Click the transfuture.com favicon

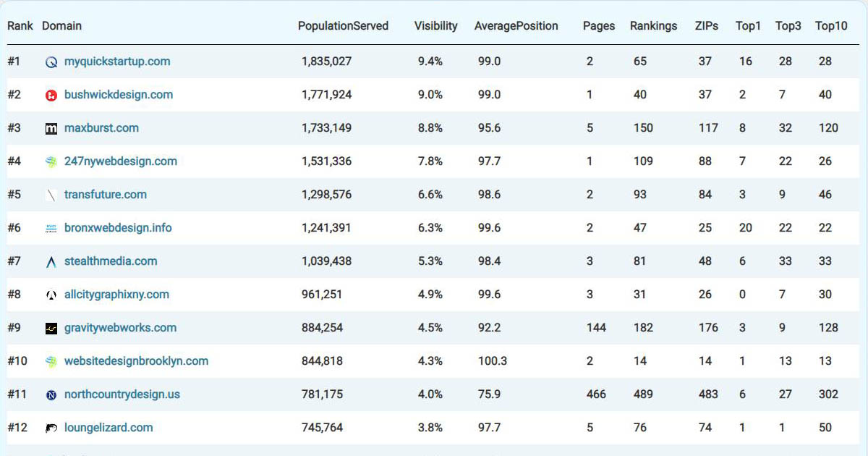51,195
